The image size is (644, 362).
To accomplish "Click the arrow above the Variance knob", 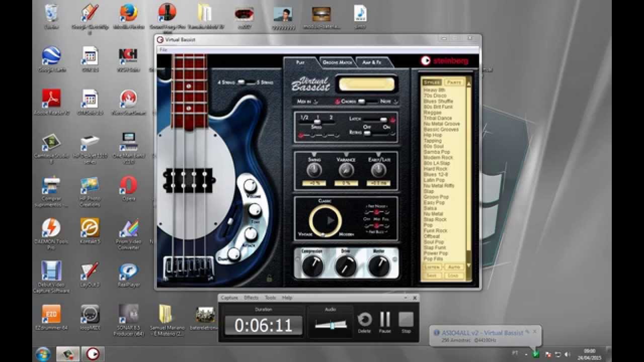I will pos(346,154).
